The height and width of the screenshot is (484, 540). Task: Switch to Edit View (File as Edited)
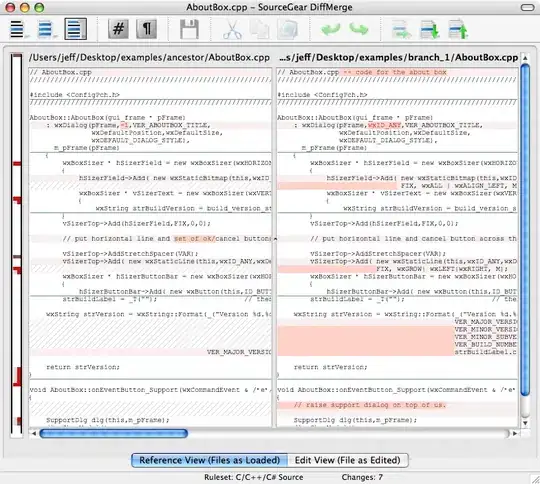pyautogui.click(x=347, y=460)
